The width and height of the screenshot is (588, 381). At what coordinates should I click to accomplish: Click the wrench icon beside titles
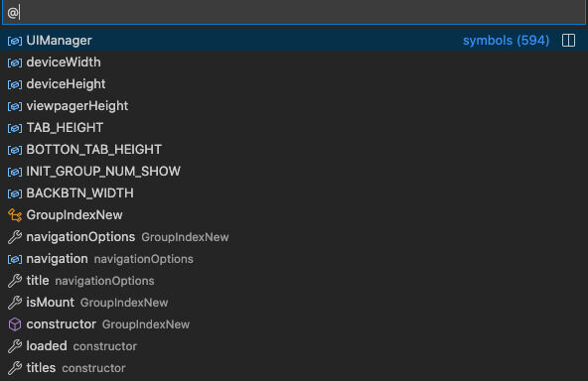15,368
